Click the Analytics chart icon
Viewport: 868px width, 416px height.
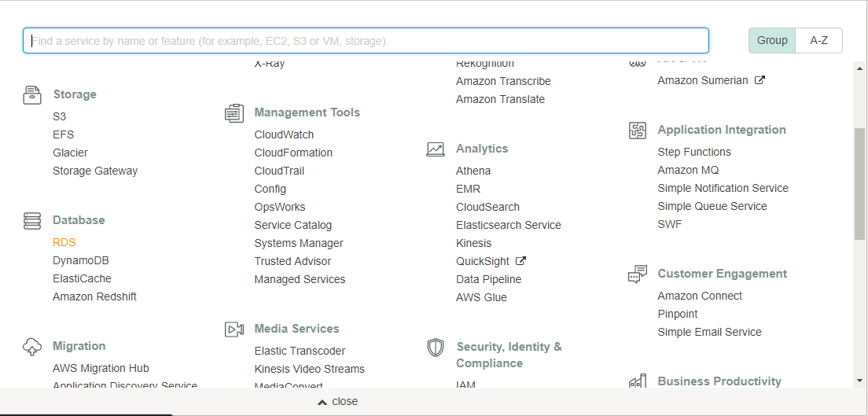point(436,149)
